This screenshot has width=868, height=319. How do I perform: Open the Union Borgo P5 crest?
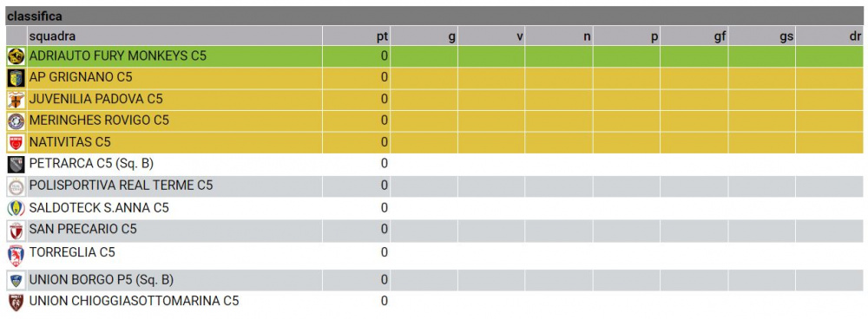coord(16,280)
